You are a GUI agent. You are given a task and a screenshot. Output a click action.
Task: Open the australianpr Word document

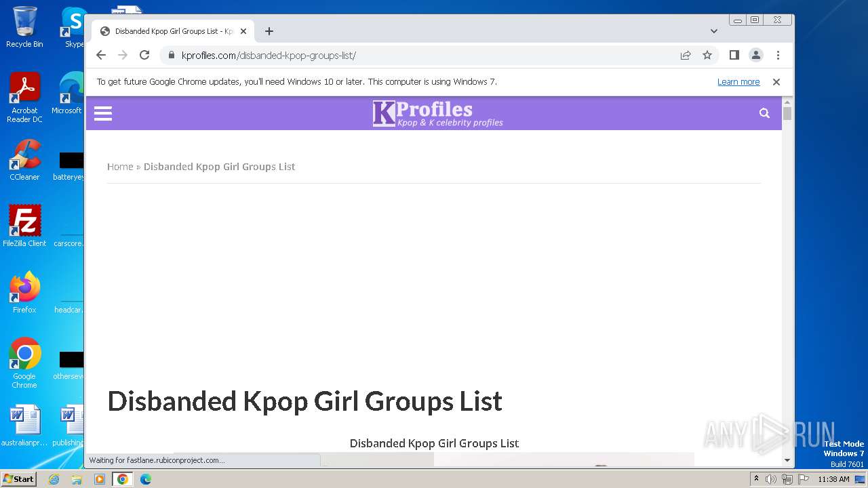[24, 426]
